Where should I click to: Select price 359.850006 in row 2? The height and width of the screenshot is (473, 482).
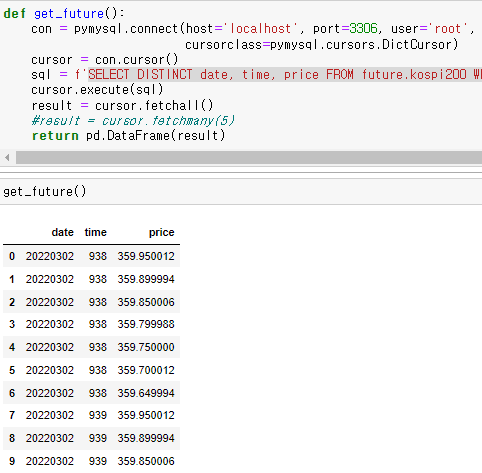146,302
